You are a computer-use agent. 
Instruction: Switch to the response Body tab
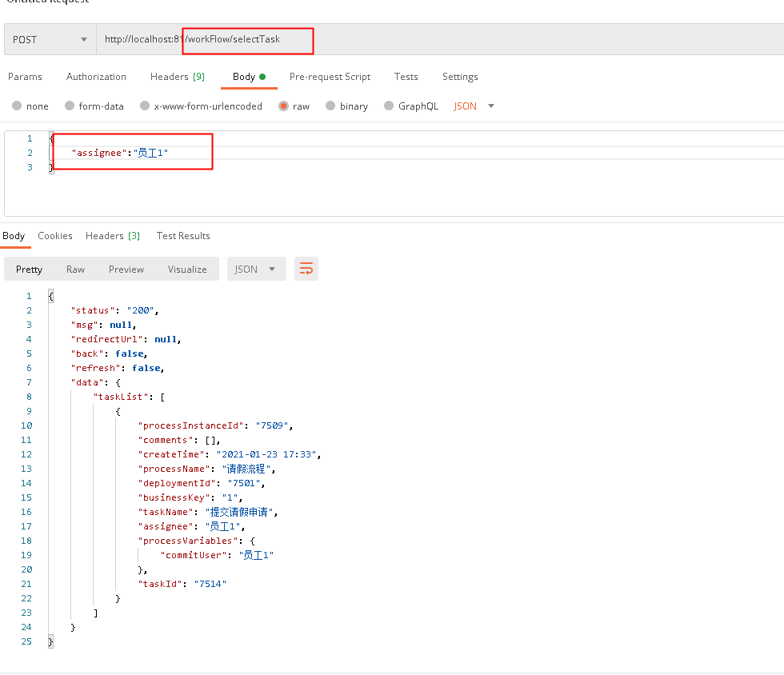[14, 235]
